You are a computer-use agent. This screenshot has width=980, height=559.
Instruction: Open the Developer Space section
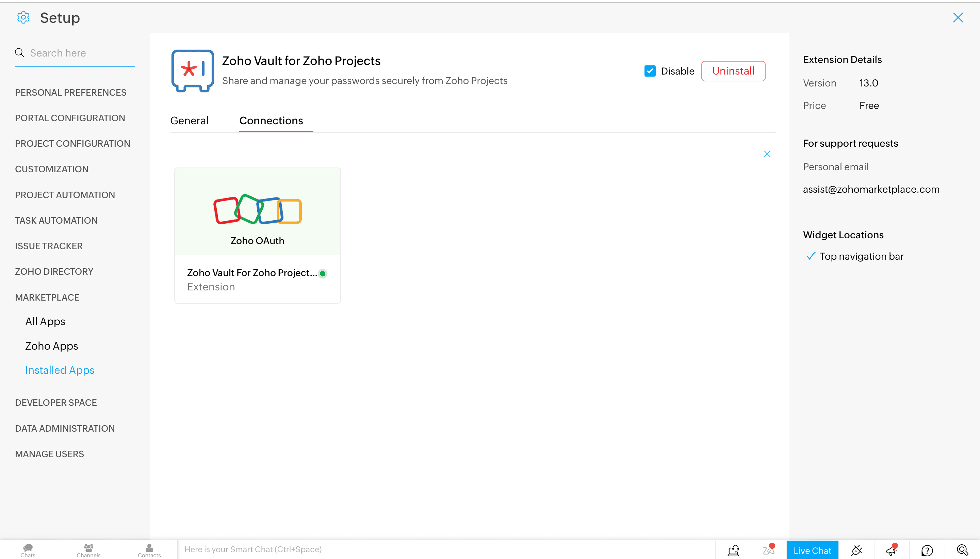click(x=56, y=403)
